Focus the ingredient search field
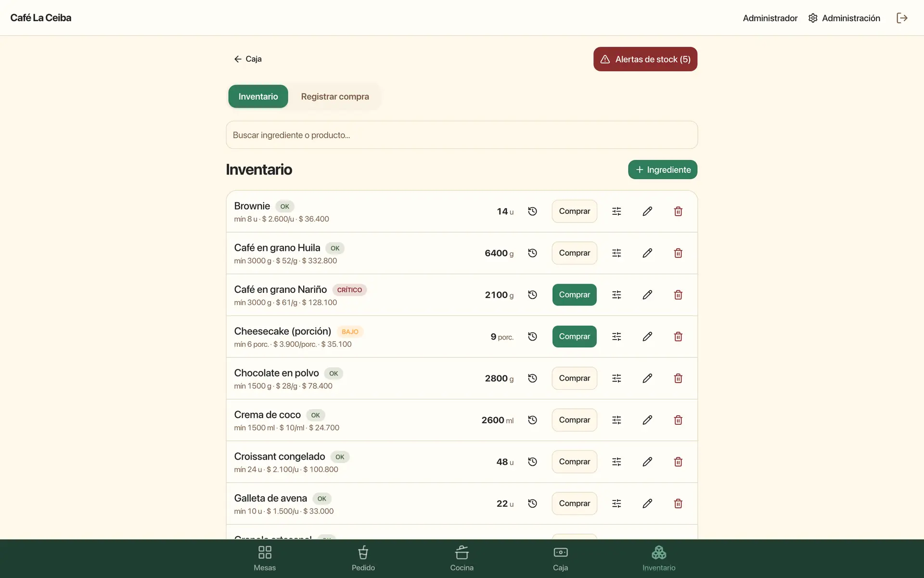This screenshot has height=578, width=924. coord(462,135)
